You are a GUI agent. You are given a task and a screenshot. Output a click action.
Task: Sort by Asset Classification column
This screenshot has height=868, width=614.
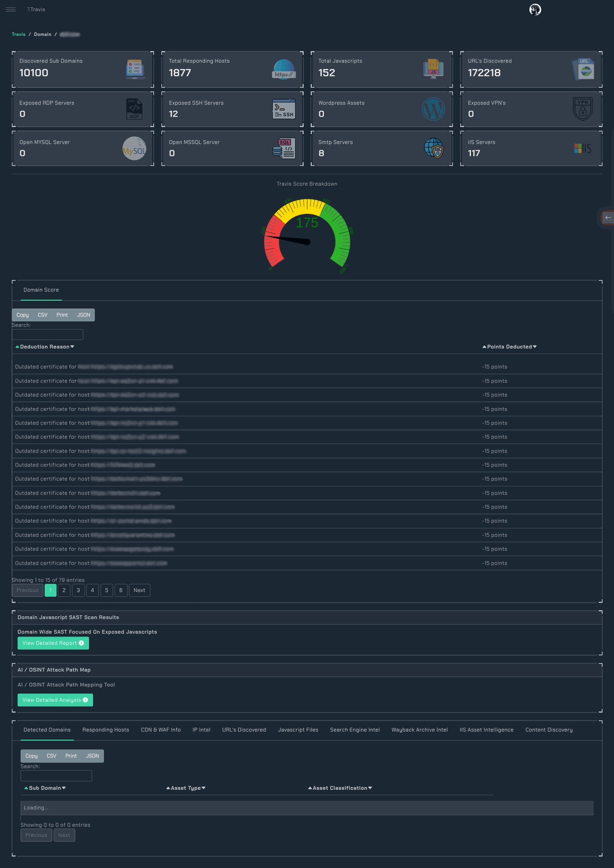point(340,788)
